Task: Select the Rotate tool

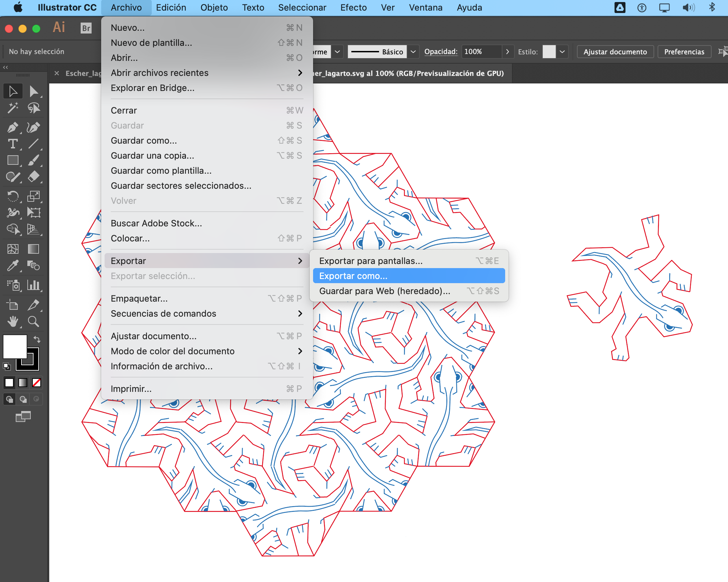Action: click(13, 196)
